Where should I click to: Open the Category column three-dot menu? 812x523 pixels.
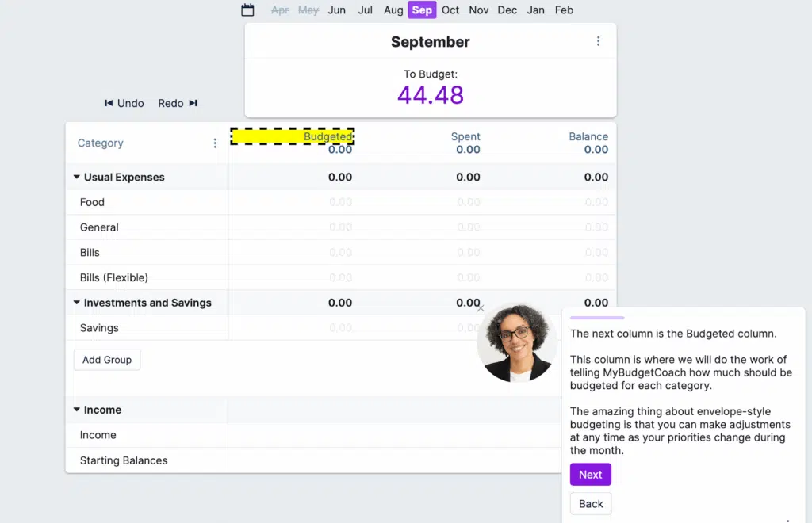[x=215, y=143]
